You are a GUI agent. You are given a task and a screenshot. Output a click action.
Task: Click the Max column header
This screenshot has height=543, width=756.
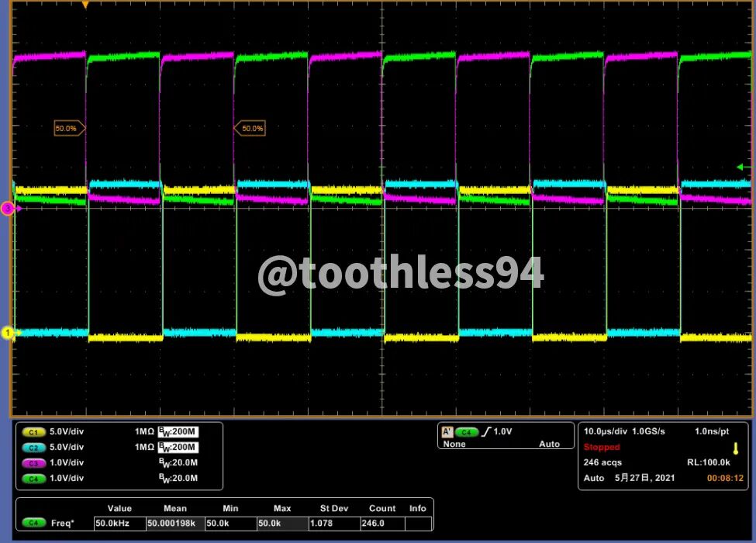point(282,508)
